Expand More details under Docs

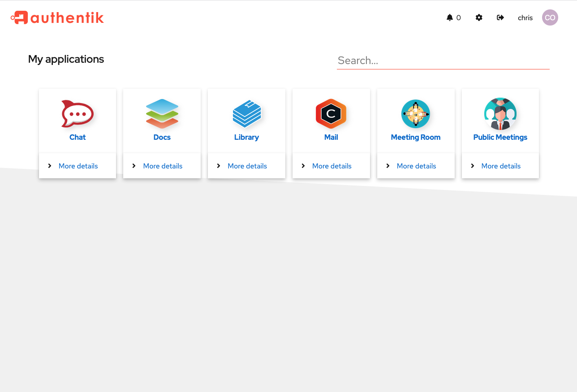point(163,166)
